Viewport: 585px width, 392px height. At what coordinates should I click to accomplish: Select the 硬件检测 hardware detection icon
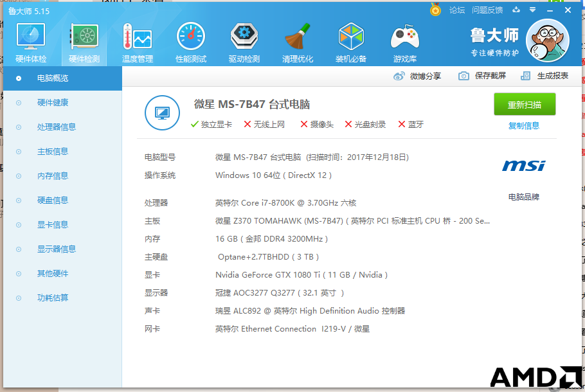(84, 42)
